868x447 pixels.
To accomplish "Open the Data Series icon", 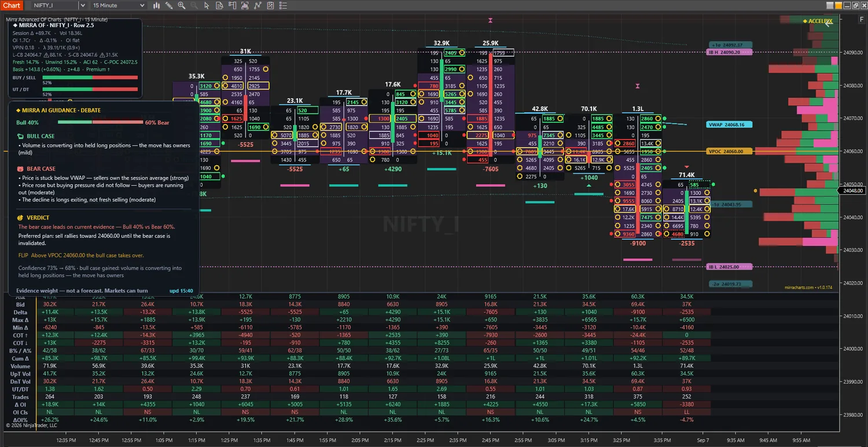I will [244, 5].
